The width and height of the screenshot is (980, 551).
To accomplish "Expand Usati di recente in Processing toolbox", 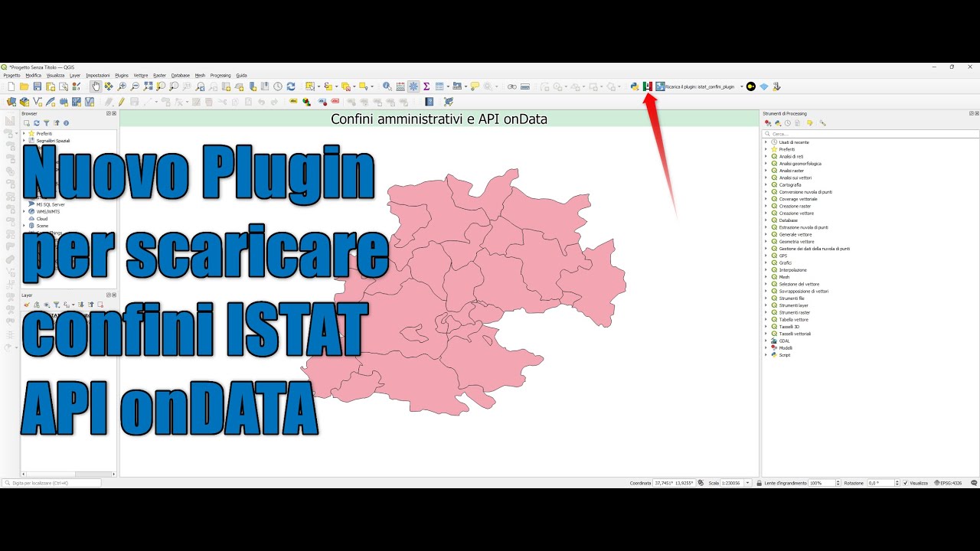I will [766, 142].
